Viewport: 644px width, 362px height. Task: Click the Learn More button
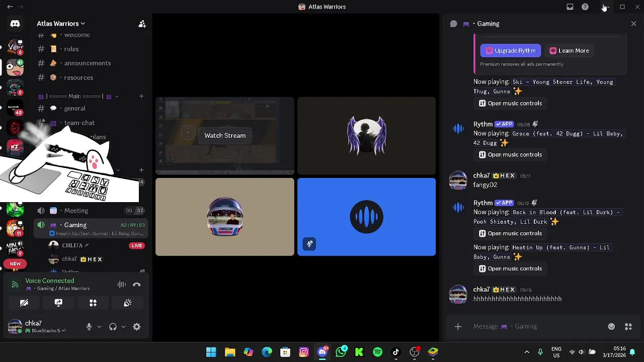(x=569, y=50)
